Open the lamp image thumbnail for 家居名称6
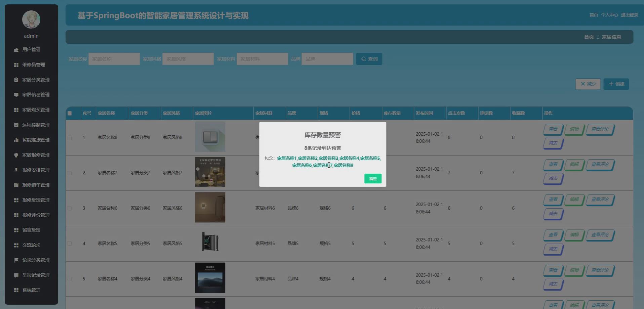This screenshot has height=309, width=644. coord(210,207)
